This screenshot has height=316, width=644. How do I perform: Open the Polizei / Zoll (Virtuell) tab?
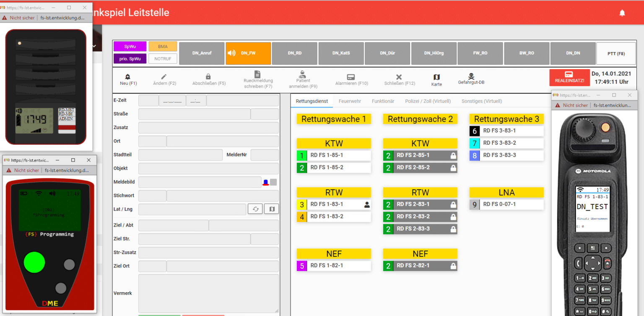tap(428, 101)
